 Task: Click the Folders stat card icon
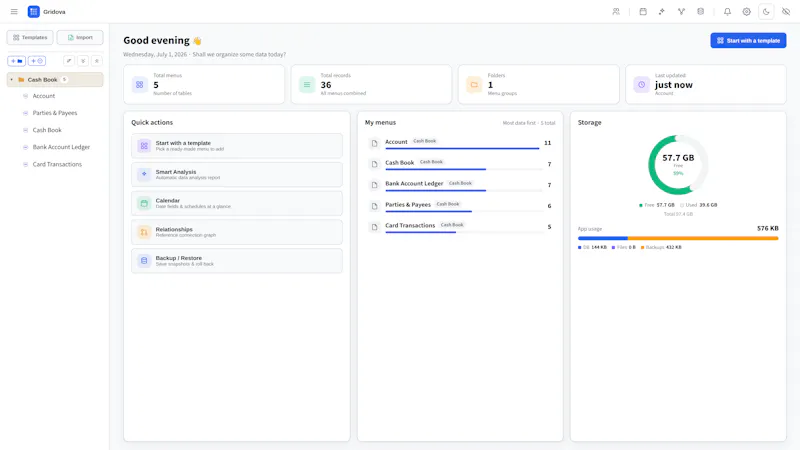474,85
